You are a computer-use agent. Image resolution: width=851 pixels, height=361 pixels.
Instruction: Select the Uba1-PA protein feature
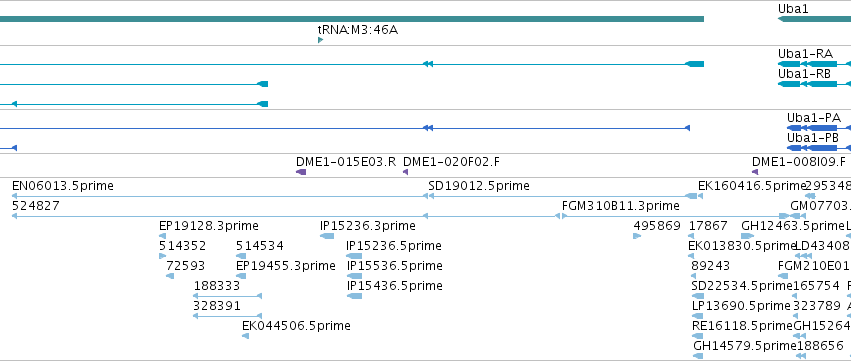point(819,128)
